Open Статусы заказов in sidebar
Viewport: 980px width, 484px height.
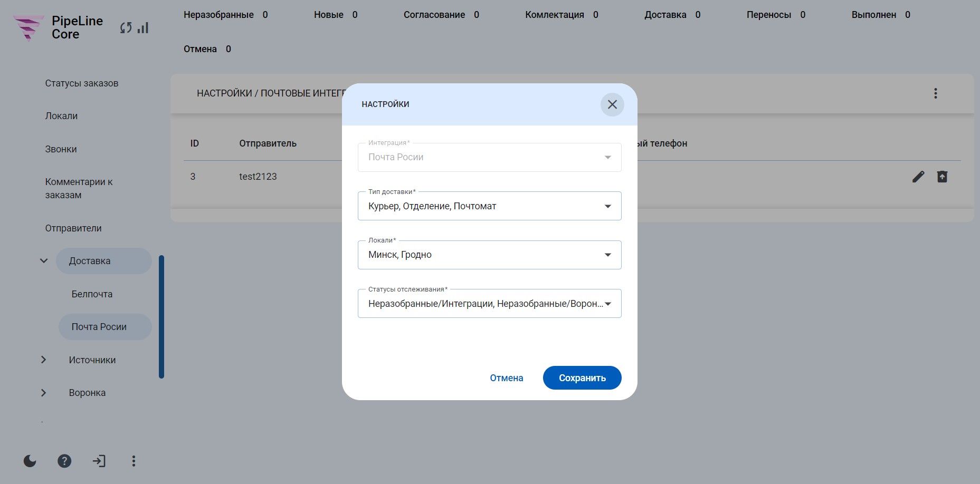(x=82, y=83)
